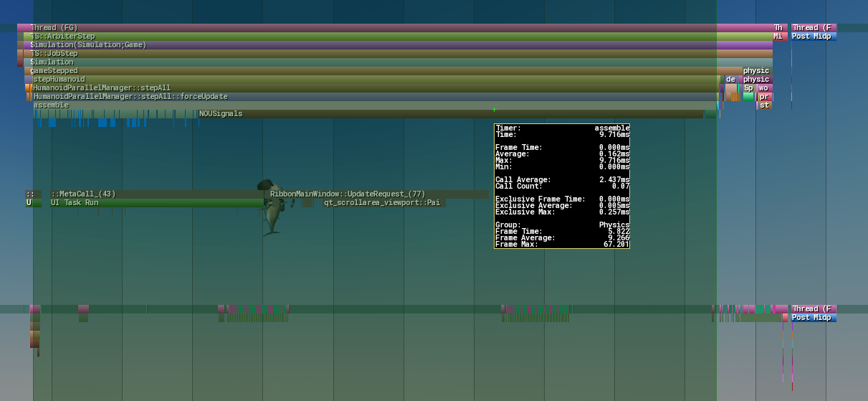The width and height of the screenshot is (868, 401).
Task: Select the small green Sp block
Action: [x=748, y=88]
